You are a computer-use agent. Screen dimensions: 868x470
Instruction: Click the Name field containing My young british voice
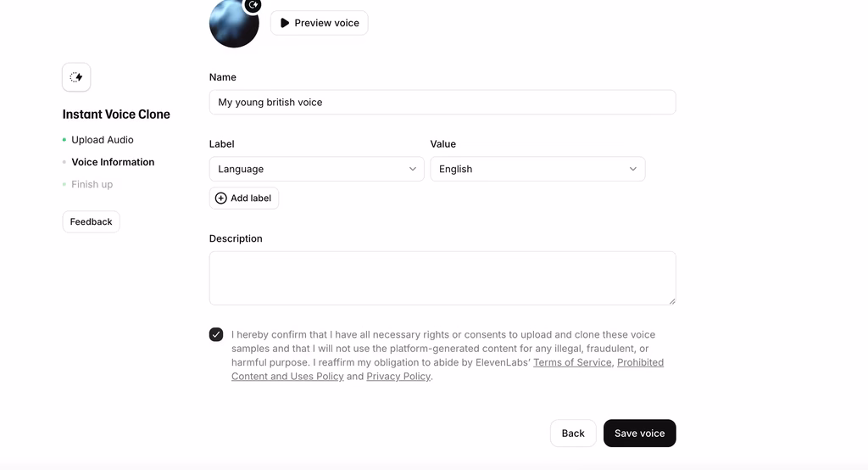click(x=442, y=102)
